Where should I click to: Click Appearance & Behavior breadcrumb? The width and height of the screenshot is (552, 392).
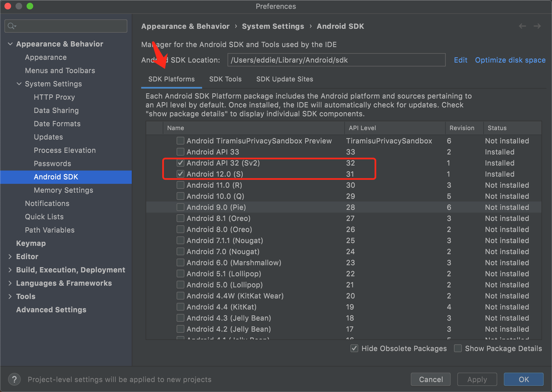[185, 26]
